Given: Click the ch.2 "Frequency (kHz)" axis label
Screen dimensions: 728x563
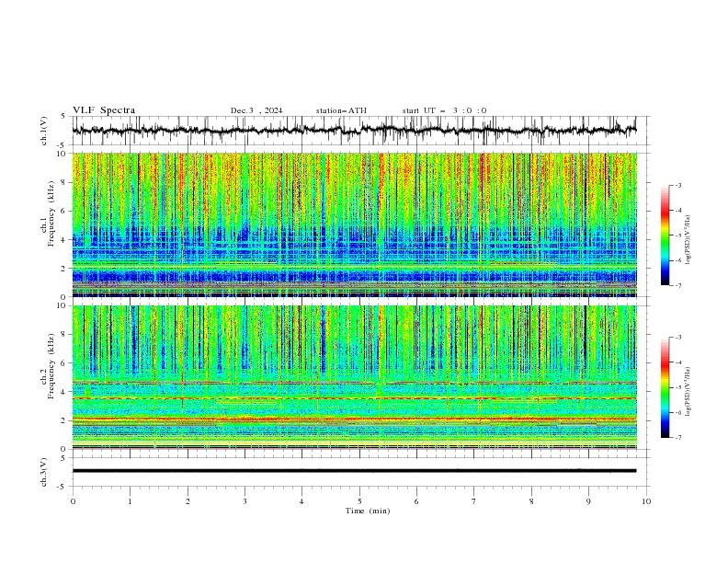Looking at the screenshot, I should (x=51, y=366).
